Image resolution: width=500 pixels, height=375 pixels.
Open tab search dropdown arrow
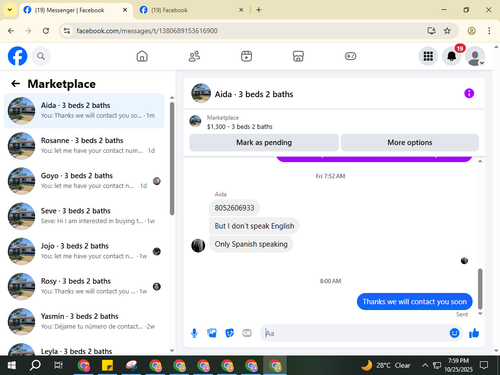(x=10, y=10)
